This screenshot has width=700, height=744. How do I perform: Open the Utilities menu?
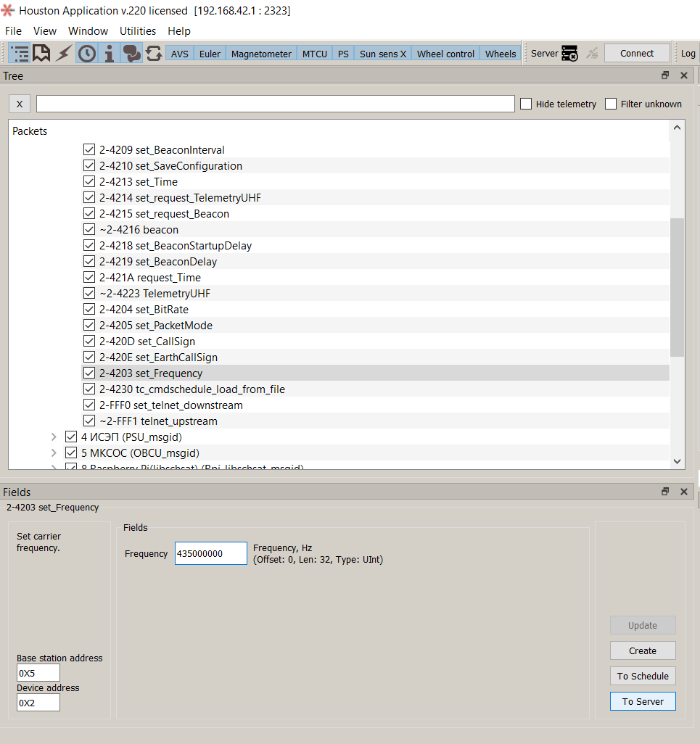click(138, 31)
